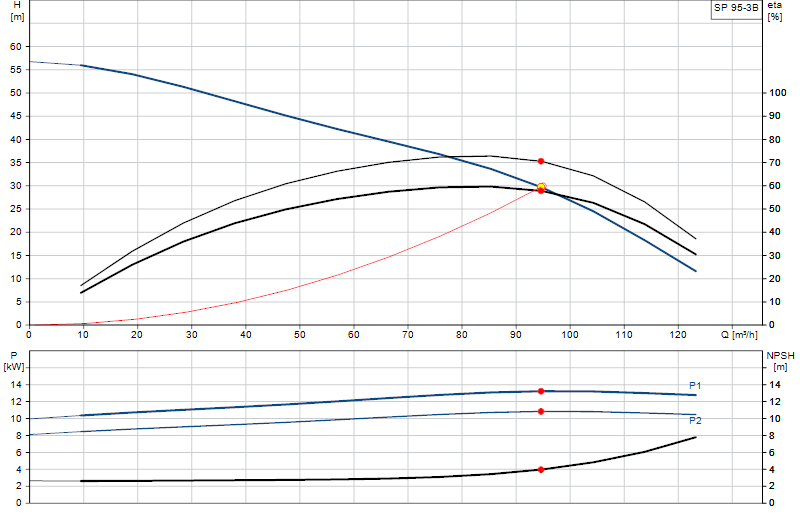The image size is (800, 520).
Task: Click the 45 tick on the H axis
Action: [16, 116]
